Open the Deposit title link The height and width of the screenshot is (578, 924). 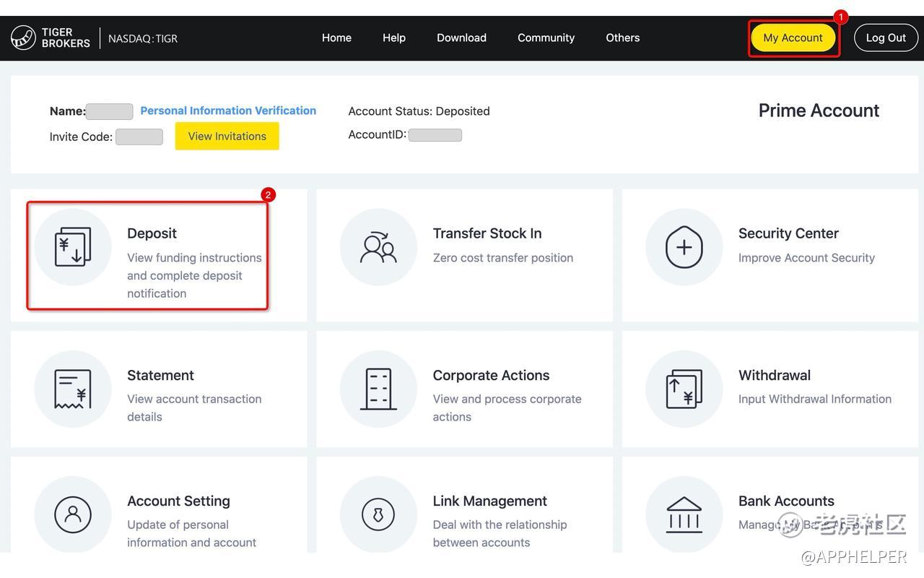[152, 233]
